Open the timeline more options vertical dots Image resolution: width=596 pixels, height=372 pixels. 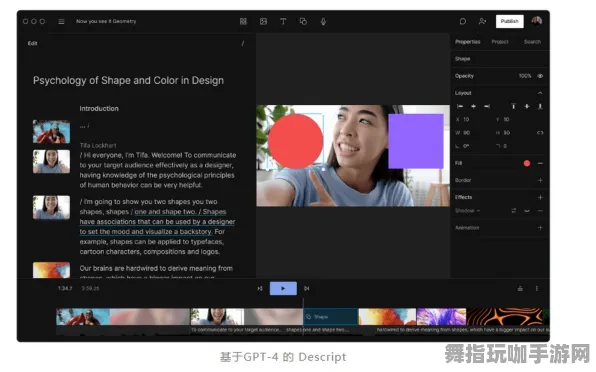pyautogui.click(x=537, y=289)
